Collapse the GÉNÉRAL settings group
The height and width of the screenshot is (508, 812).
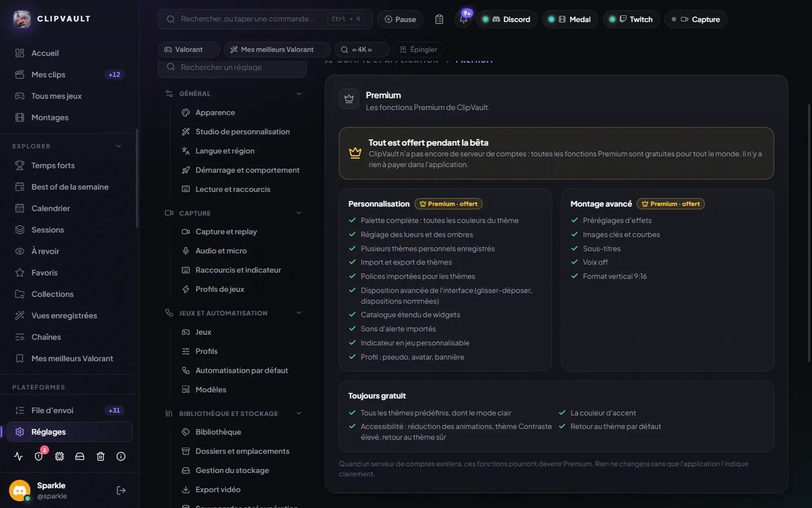[x=299, y=94]
